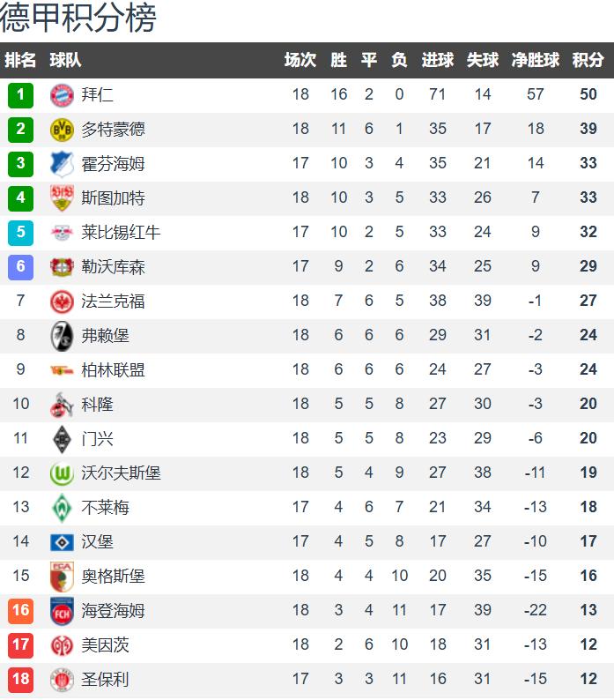Click the Hoffenheim club crest
The image size is (614, 700).
point(62,164)
